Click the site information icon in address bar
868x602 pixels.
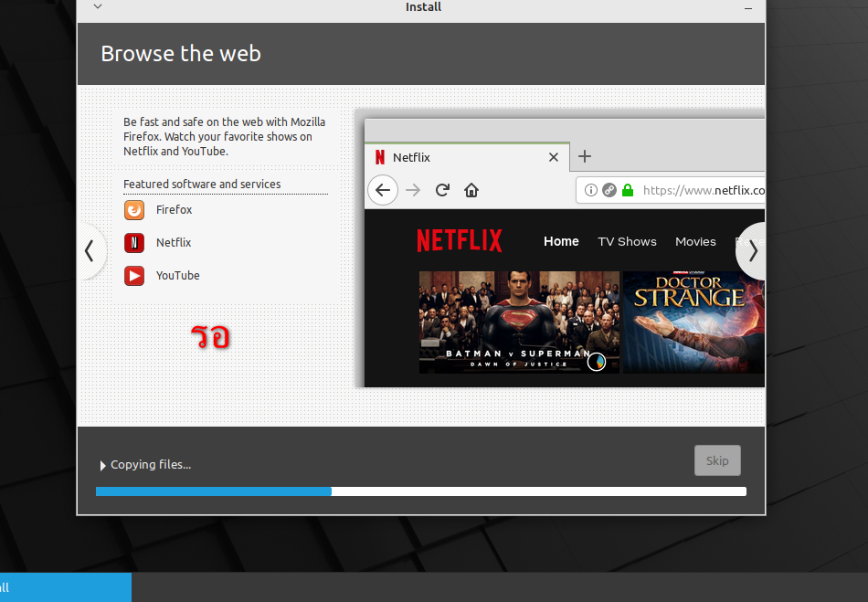click(x=590, y=190)
